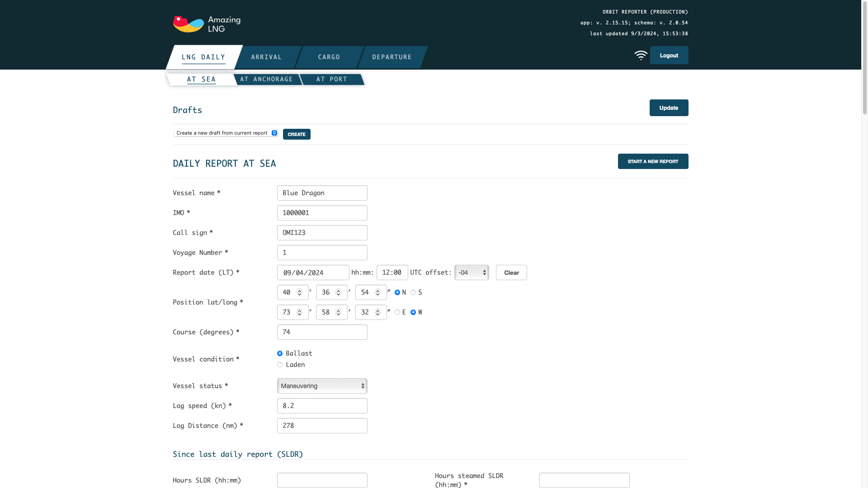Click the latitude degrees spinner arrows
The height and width of the screenshot is (488, 868).
pyautogui.click(x=299, y=293)
